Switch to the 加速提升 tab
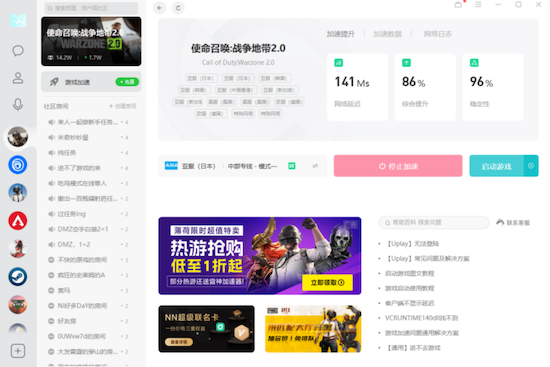 pos(341,34)
